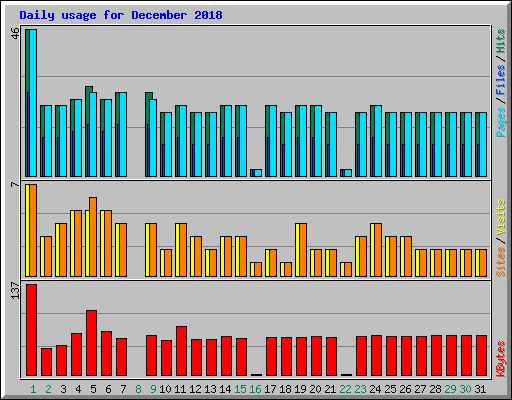This screenshot has width=512, height=400.
Task: Select the orange visits bar for day 1
Action: tap(33, 230)
